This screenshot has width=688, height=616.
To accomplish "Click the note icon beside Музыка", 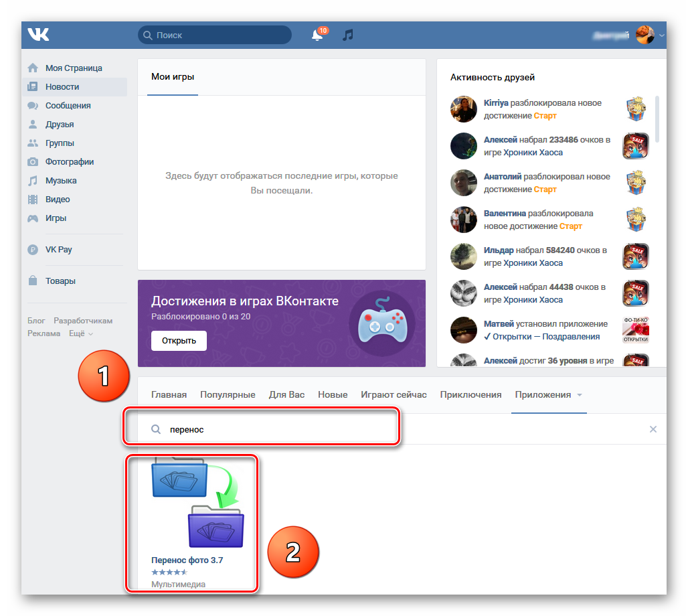I will (33, 181).
